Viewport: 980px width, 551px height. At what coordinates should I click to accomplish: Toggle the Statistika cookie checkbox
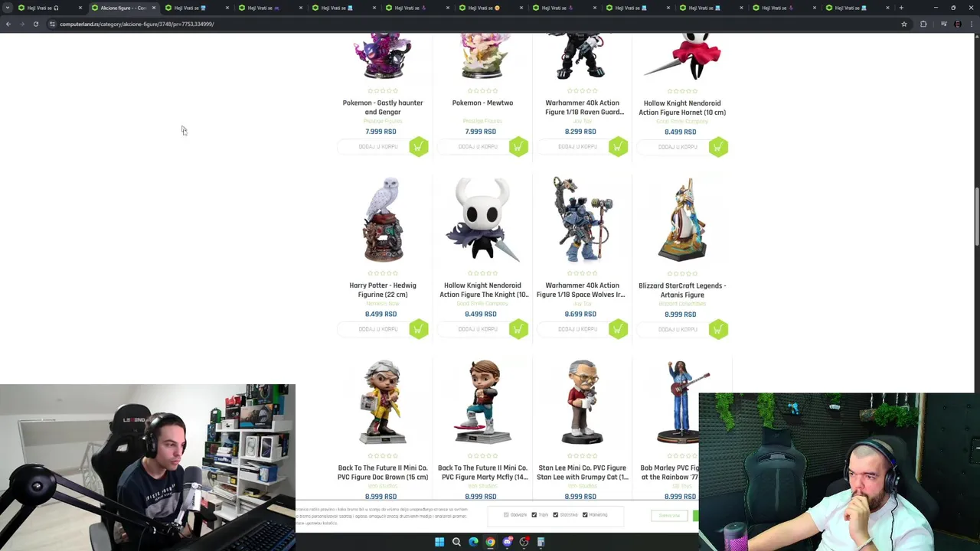click(556, 515)
